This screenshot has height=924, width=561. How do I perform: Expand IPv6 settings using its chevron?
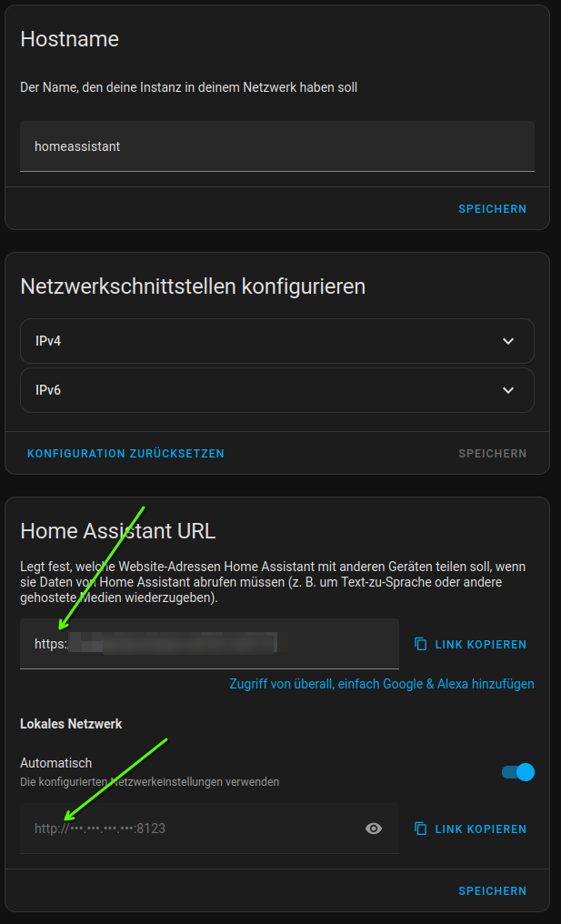[x=508, y=390]
